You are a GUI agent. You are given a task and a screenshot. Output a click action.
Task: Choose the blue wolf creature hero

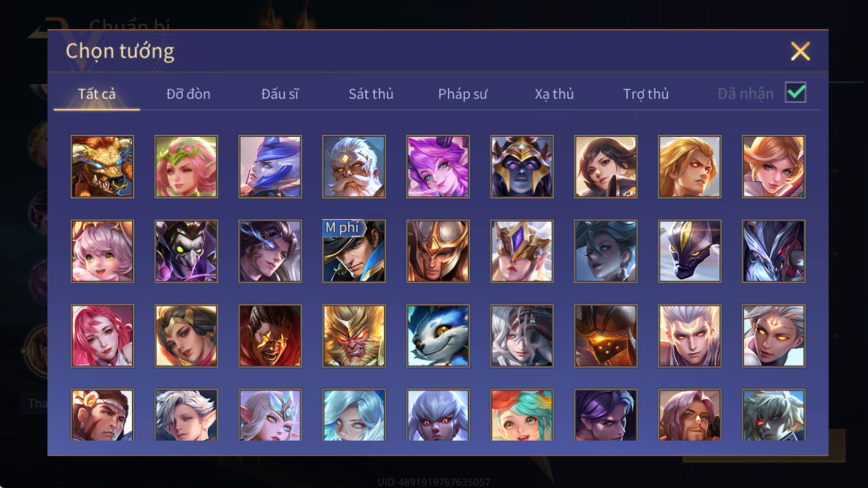coord(438,336)
